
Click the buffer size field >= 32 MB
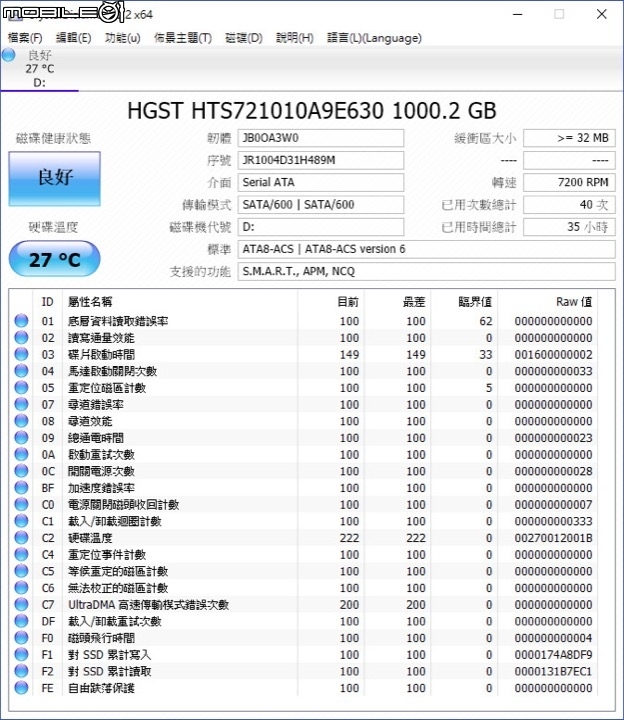tap(569, 138)
